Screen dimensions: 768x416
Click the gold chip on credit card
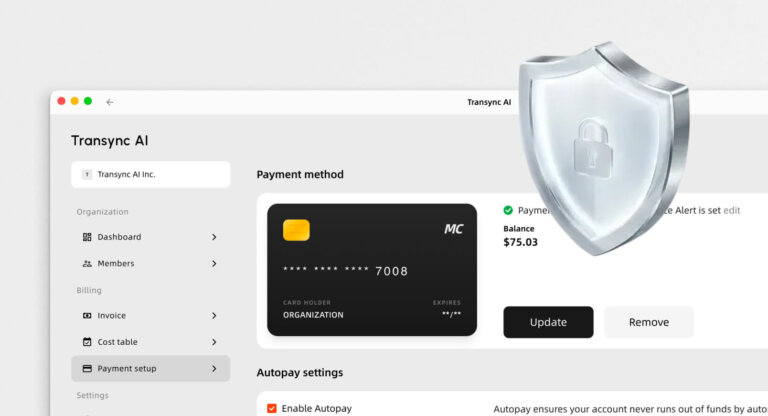(x=296, y=230)
